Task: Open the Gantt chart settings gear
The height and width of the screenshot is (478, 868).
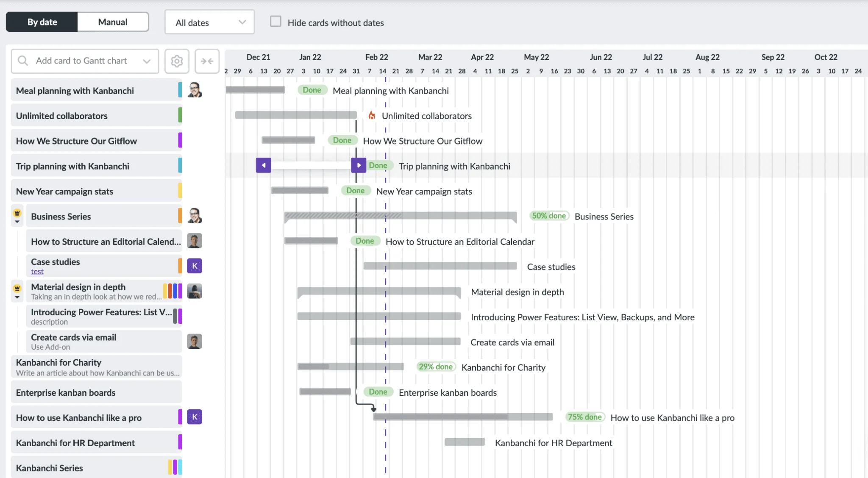Action: point(177,61)
